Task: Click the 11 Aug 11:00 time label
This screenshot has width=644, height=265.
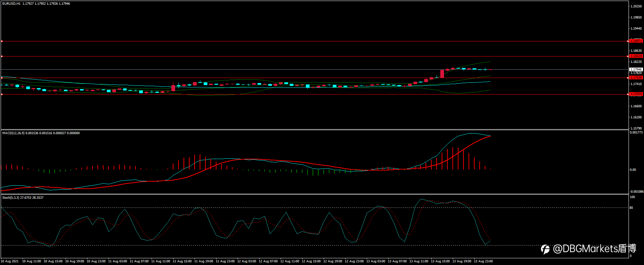Action: (x=161, y=261)
